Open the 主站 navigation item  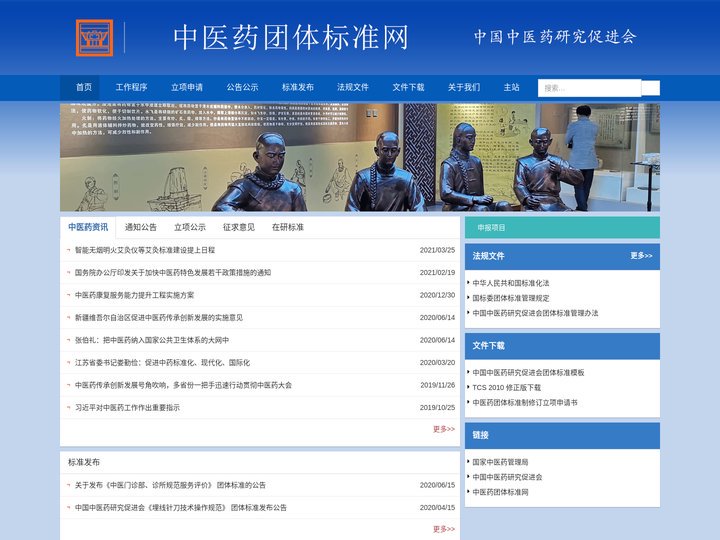512,87
